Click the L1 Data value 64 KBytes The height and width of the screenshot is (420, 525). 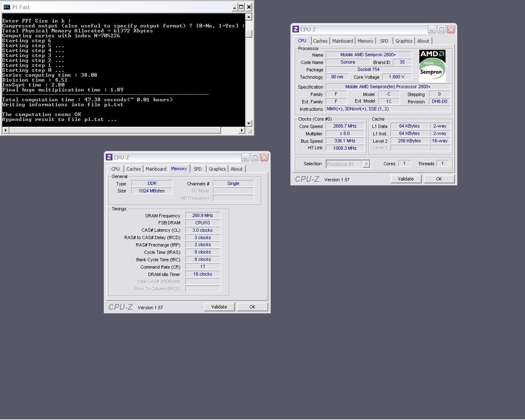click(409, 126)
